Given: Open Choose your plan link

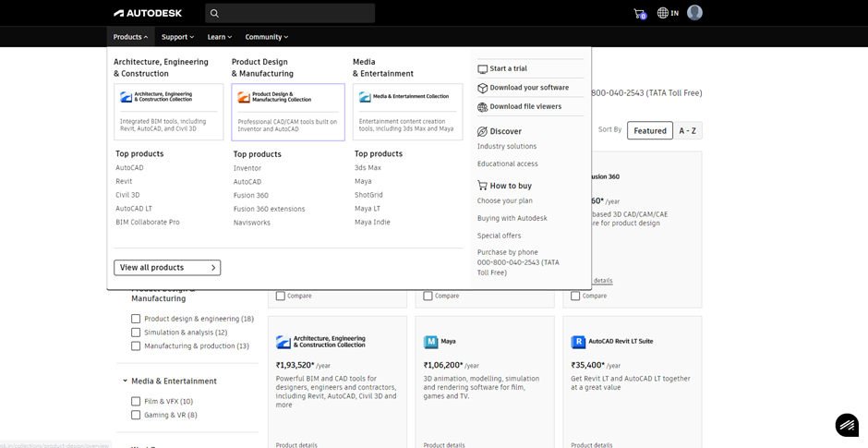Looking at the screenshot, I should [x=505, y=201].
